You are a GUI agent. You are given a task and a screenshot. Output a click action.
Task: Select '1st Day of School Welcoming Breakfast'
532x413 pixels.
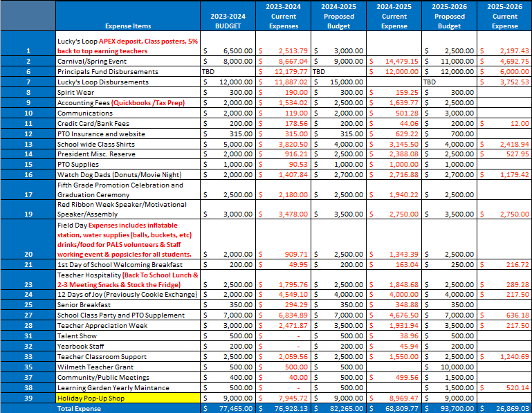coord(128,264)
